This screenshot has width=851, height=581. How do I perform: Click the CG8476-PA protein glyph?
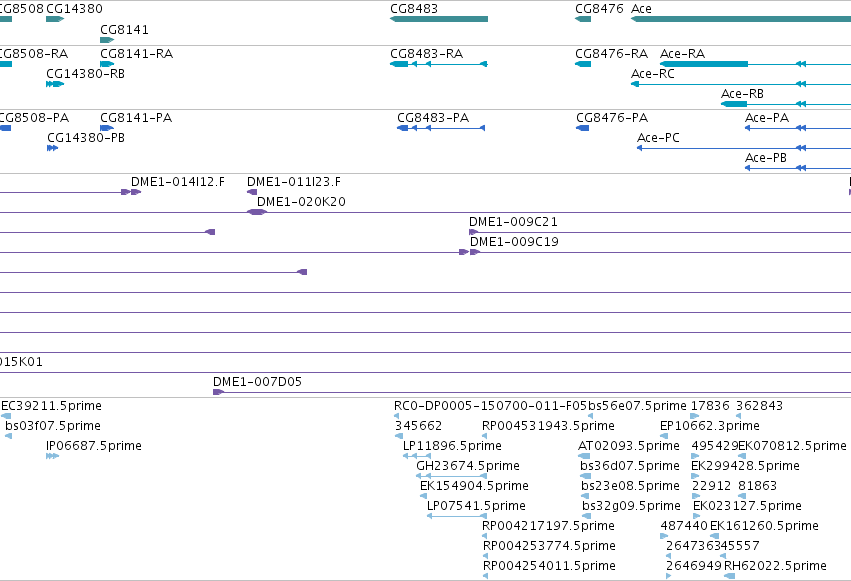click(582, 128)
